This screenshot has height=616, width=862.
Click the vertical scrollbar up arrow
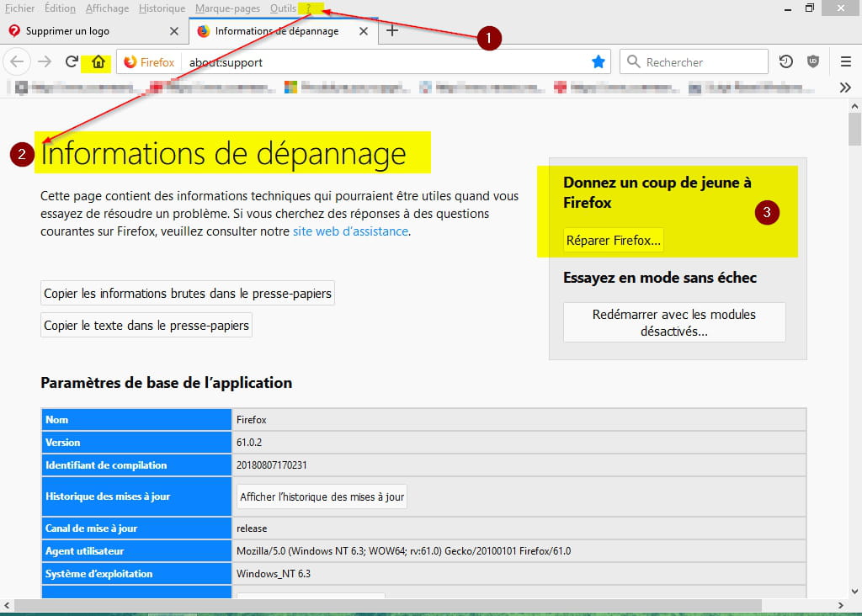pyautogui.click(x=854, y=105)
